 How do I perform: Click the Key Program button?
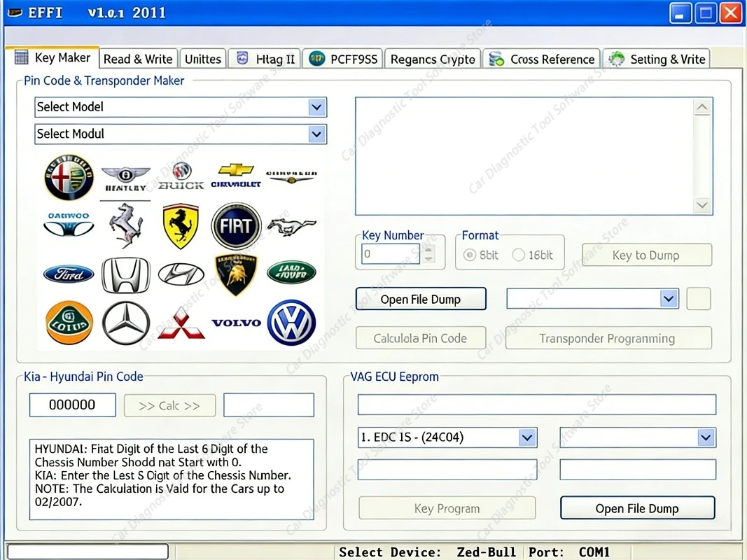tap(447, 508)
